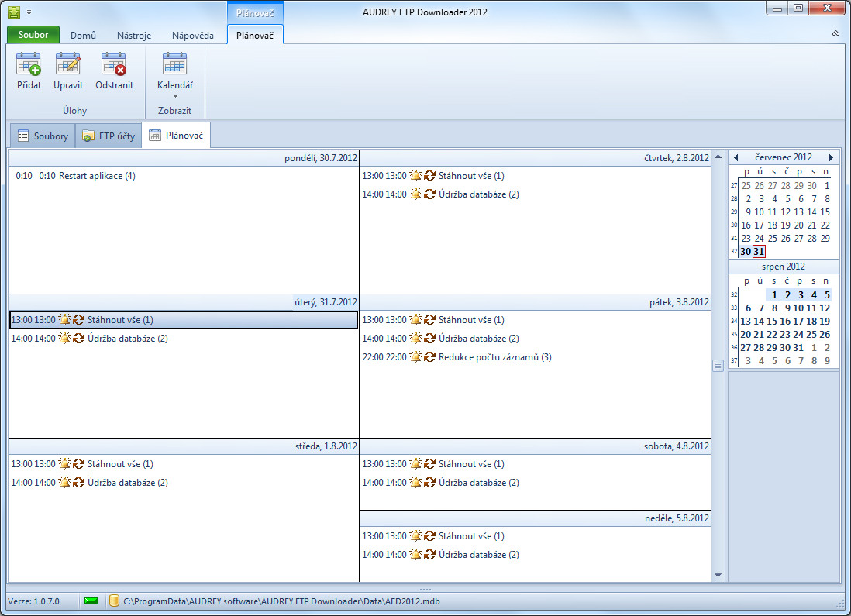851x616 pixels.
Task: Click the day header čtvrtek, 2.8.2012
Action: click(535, 158)
